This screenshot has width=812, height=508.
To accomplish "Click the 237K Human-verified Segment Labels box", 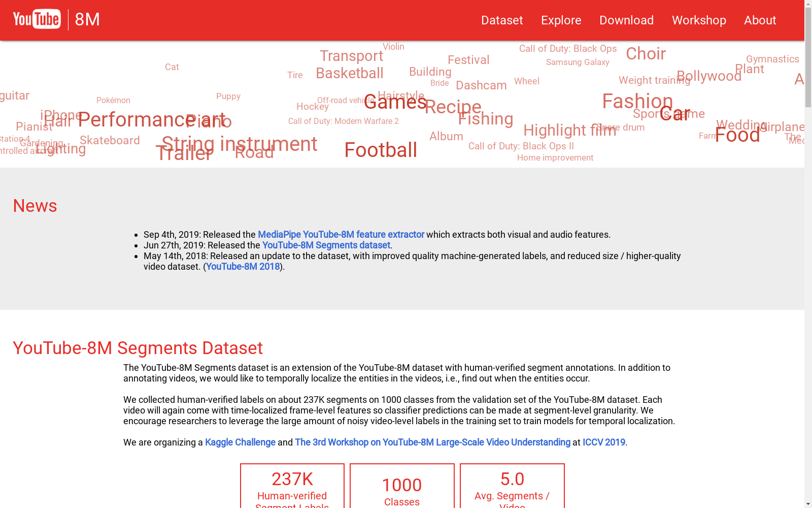I will pyautogui.click(x=292, y=486).
